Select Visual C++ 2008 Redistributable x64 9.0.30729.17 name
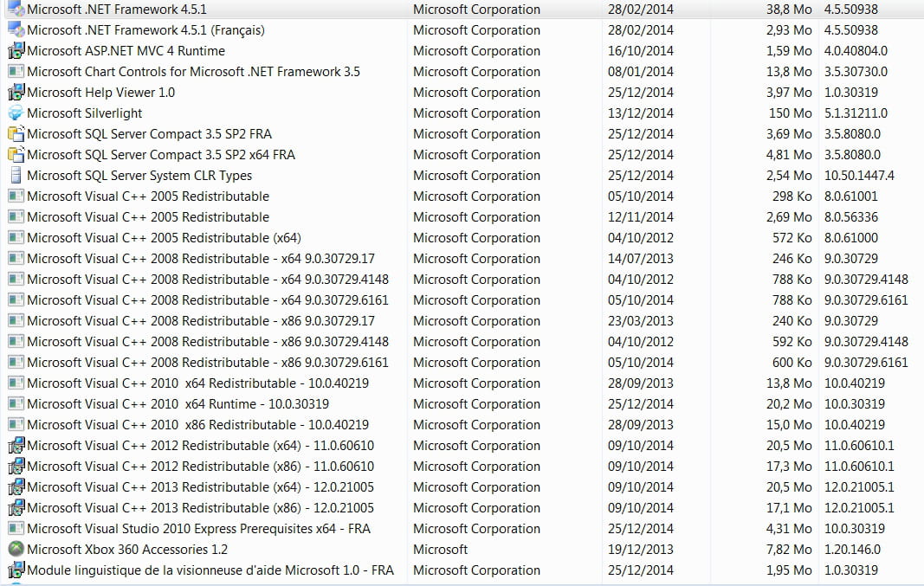This screenshot has width=924, height=586. point(201,258)
